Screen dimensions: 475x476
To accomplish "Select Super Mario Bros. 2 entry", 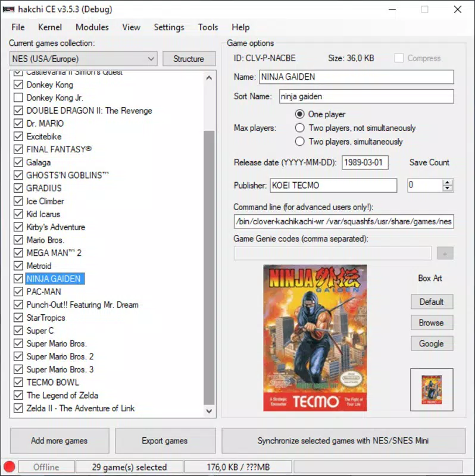I will pyautogui.click(x=60, y=356).
